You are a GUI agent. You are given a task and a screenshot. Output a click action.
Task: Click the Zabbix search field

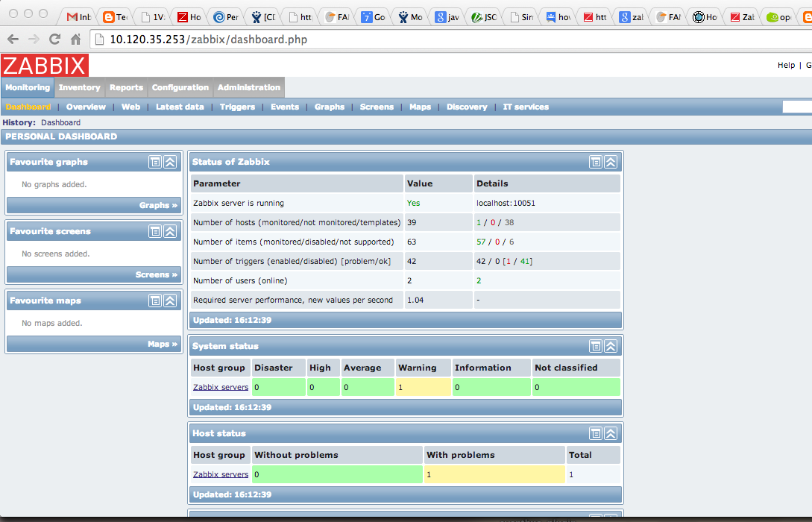click(798, 107)
